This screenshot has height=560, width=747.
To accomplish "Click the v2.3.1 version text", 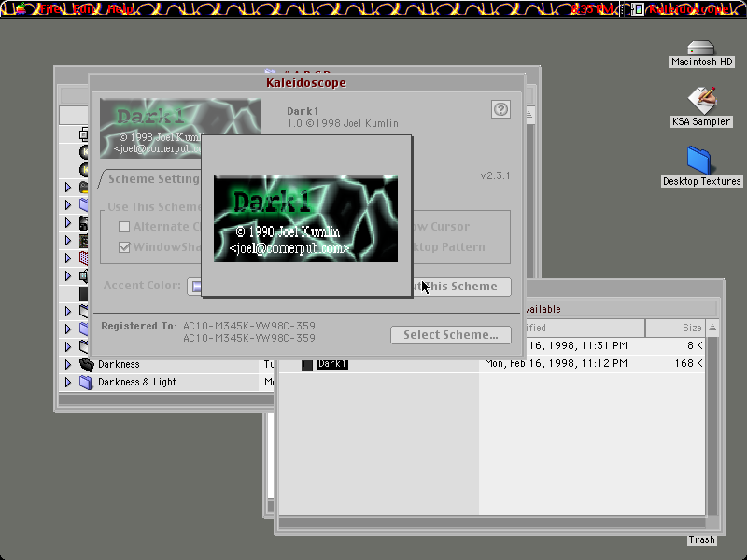I will click(495, 175).
